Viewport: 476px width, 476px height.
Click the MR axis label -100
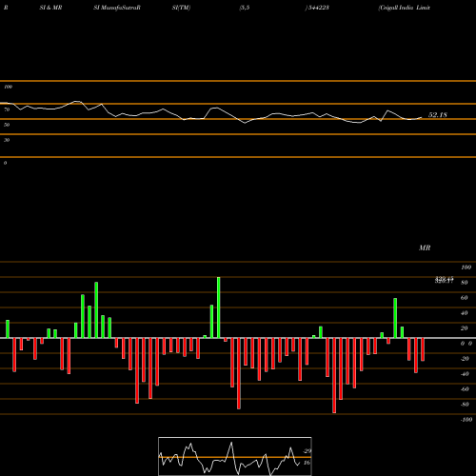click(x=466, y=420)
